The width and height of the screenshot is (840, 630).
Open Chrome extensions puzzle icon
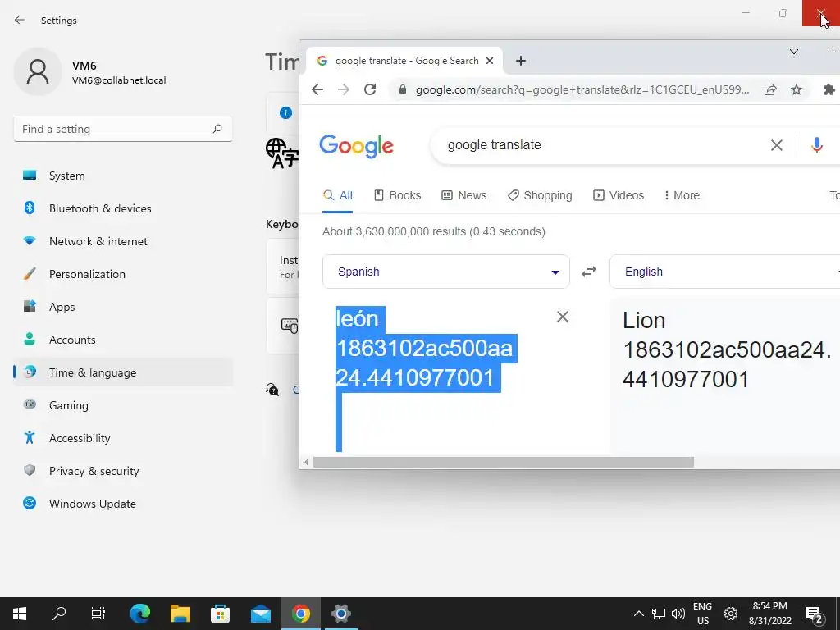[x=829, y=89]
